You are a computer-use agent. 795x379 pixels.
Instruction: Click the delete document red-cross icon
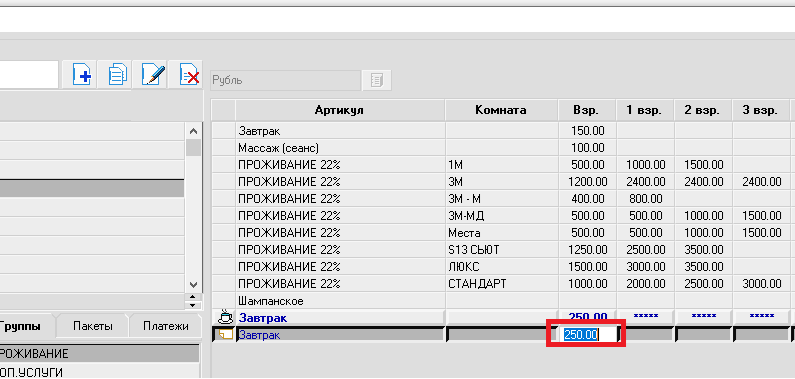(x=188, y=75)
